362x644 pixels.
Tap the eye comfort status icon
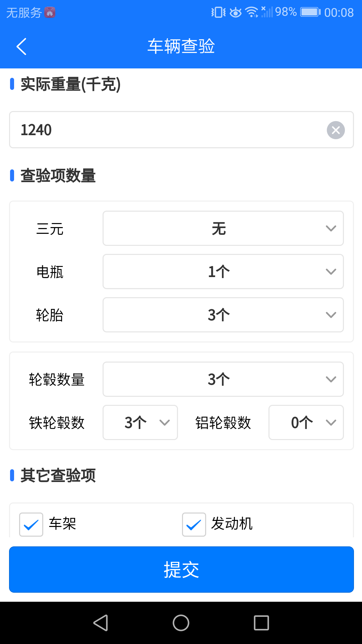pos(236,12)
